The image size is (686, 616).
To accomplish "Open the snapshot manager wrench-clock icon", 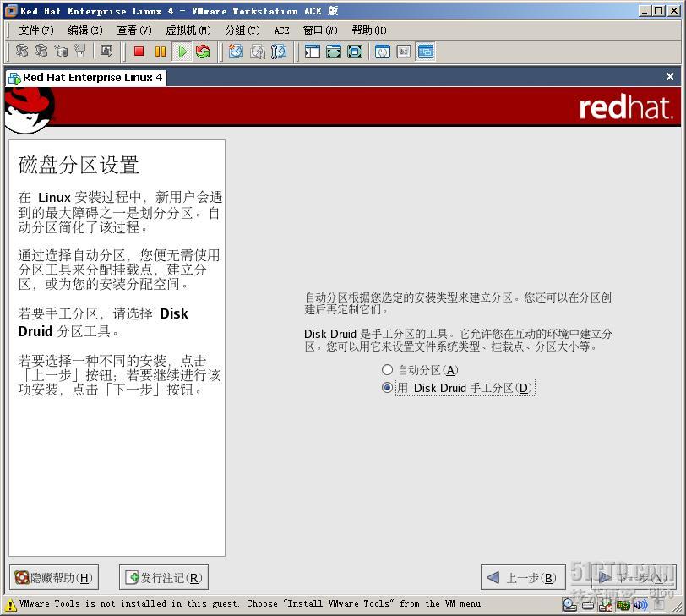I will click(x=278, y=52).
